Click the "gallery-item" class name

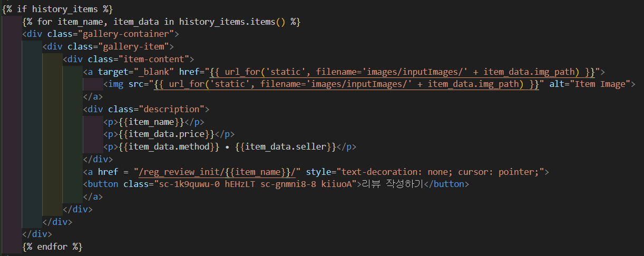pyautogui.click(x=136, y=47)
